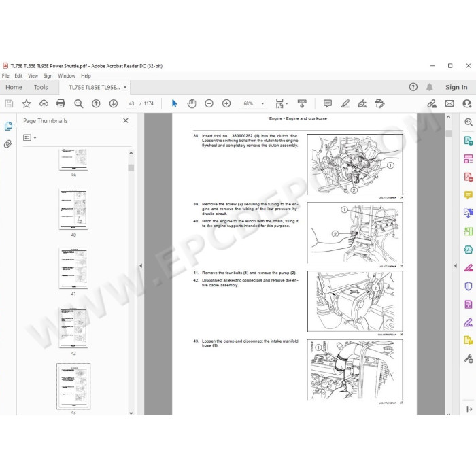Open the fit page options icon
Image resolution: width=476 pixels, height=476 pixels.
tap(282, 103)
